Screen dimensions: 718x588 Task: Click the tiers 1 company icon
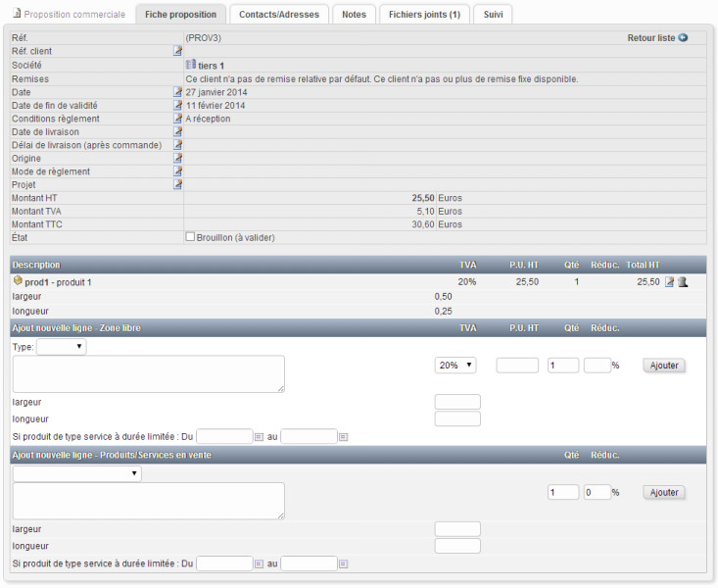click(x=191, y=65)
